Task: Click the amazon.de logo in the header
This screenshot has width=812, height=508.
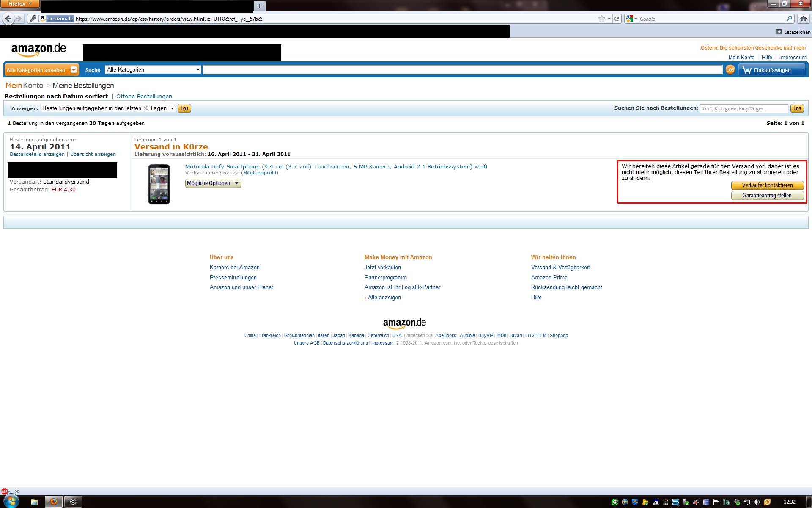Action: 38,50
